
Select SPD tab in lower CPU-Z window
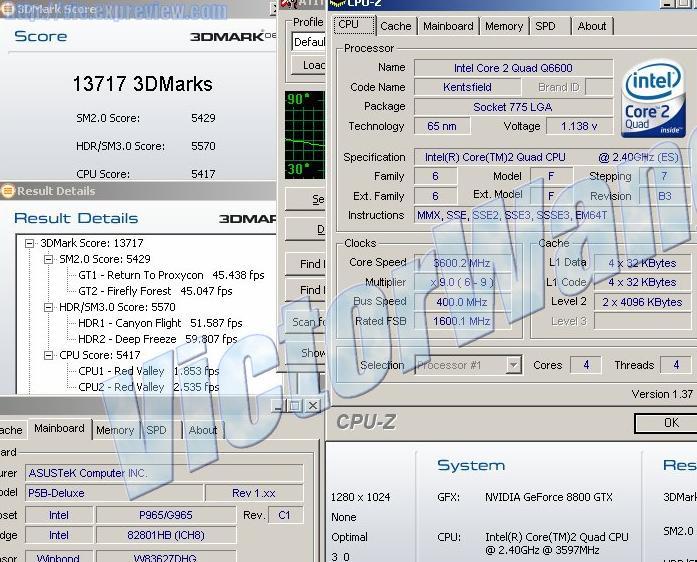(x=161, y=430)
